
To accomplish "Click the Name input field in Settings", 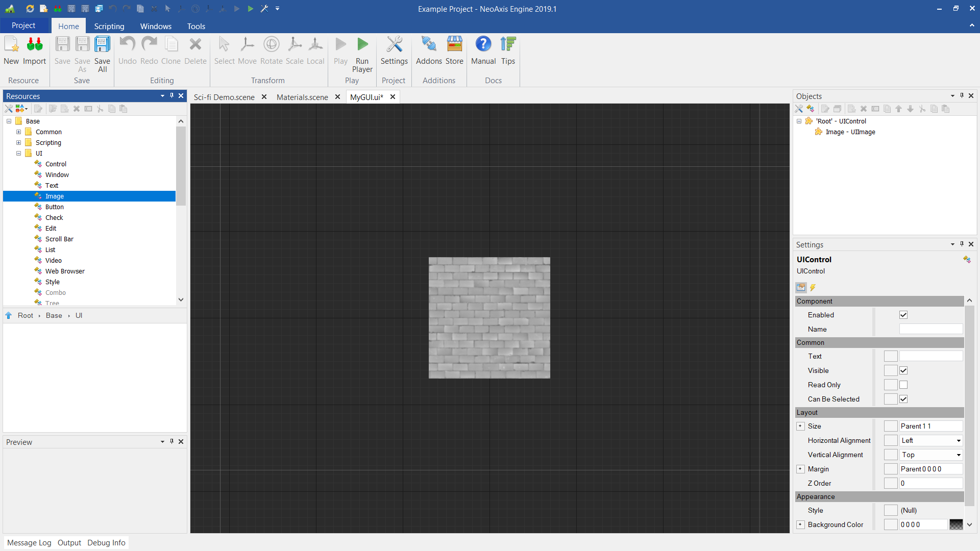I will pos(930,329).
